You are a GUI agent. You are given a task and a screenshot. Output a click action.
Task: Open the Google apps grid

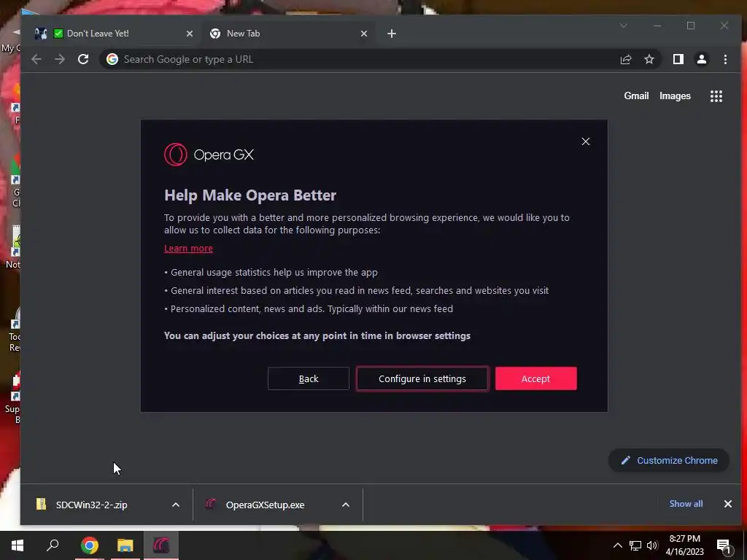[716, 96]
